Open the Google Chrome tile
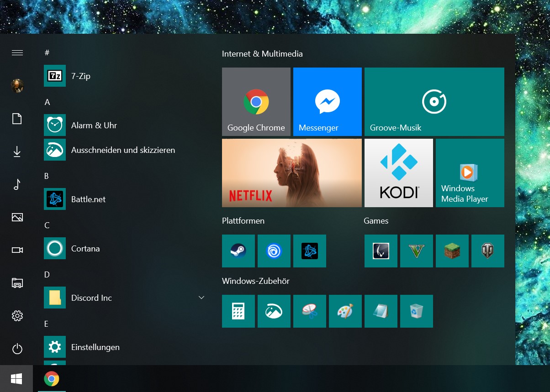 pyautogui.click(x=256, y=102)
